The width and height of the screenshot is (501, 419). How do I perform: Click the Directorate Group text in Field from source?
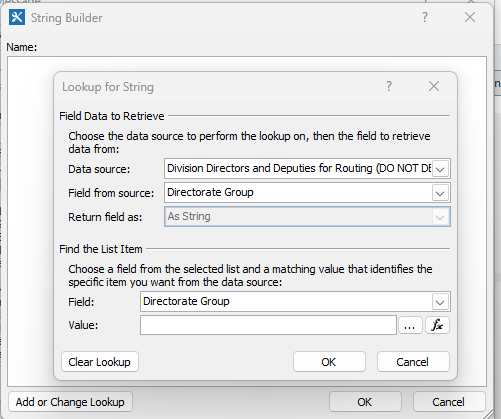click(x=210, y=192)
